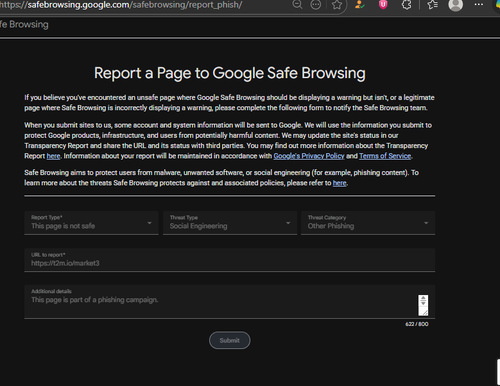This screenshot has width=500, height=386.
Task: Open Google's Privacy Policy link
Action: (309, 156)
